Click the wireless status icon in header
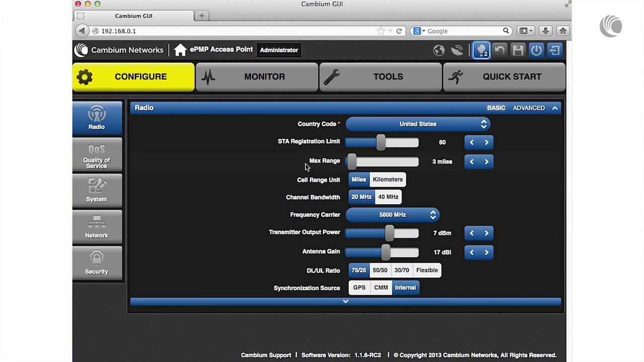The width and height of the screenshot is (644, 362). pos(457,50)
